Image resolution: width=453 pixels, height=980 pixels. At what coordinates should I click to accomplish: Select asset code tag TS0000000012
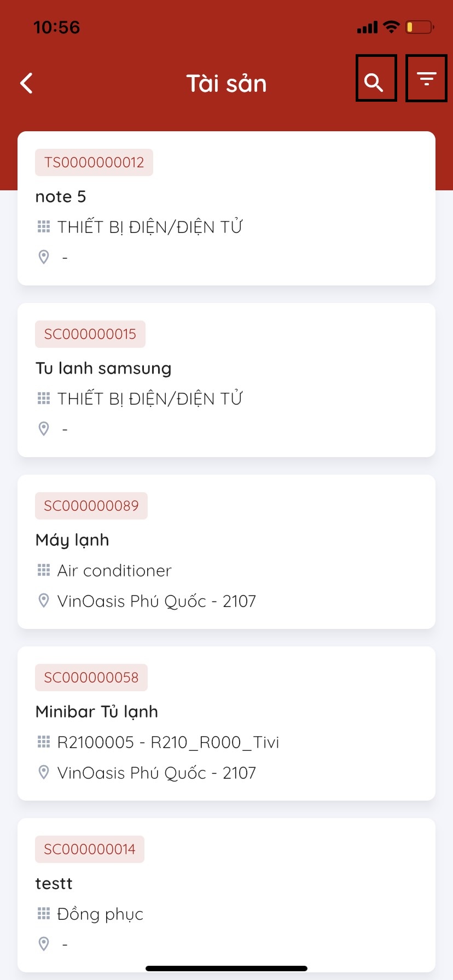tap(94, 162)
